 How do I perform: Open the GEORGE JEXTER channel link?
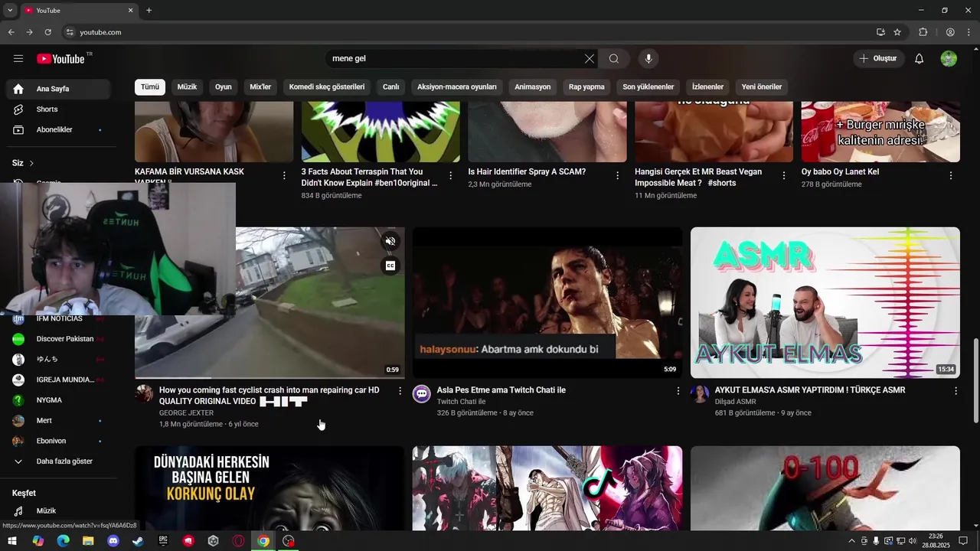click(186, 413)
